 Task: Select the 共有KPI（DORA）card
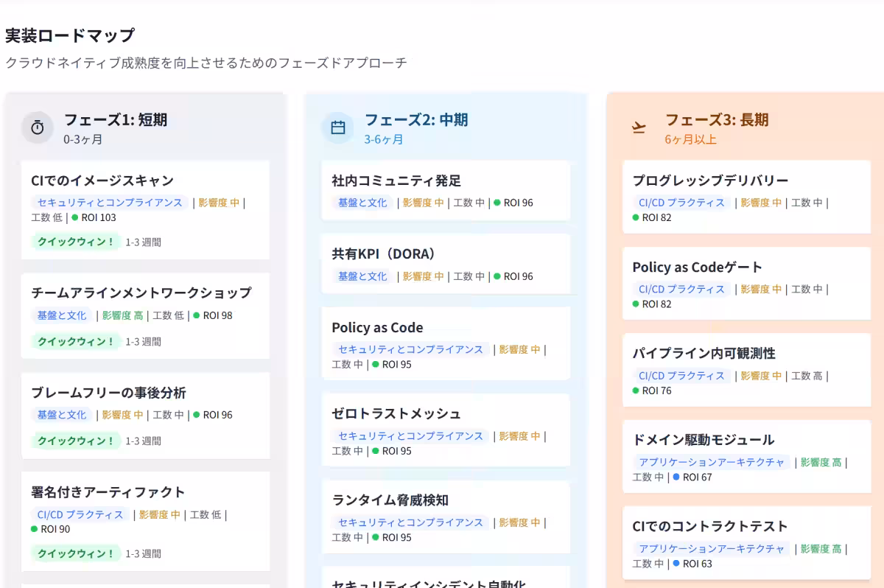click(x=446, y=262)
